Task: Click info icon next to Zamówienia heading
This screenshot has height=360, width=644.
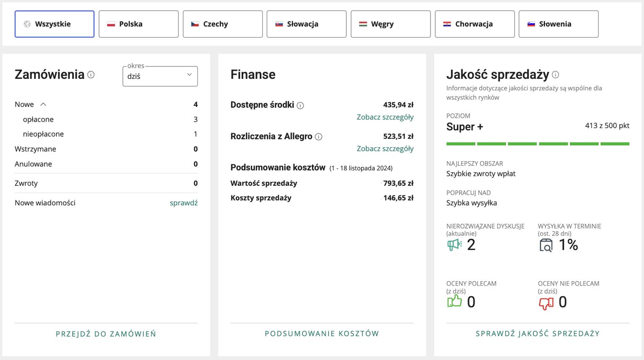Action: (x=91, y=75)
